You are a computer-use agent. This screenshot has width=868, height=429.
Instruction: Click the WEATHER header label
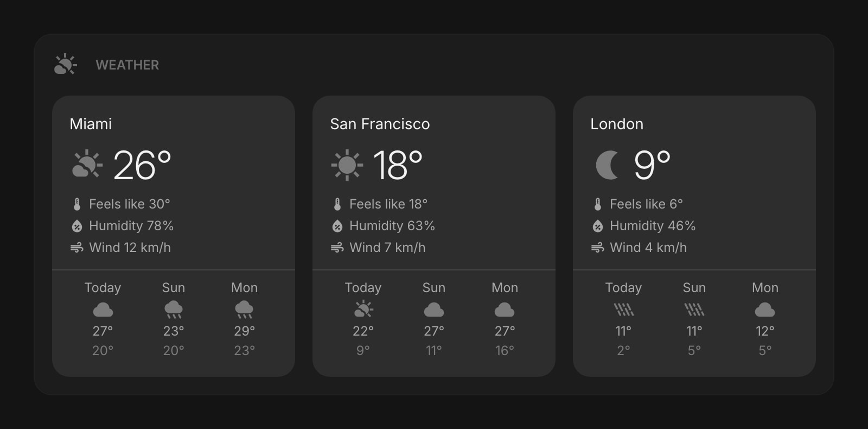coord(128,65)
